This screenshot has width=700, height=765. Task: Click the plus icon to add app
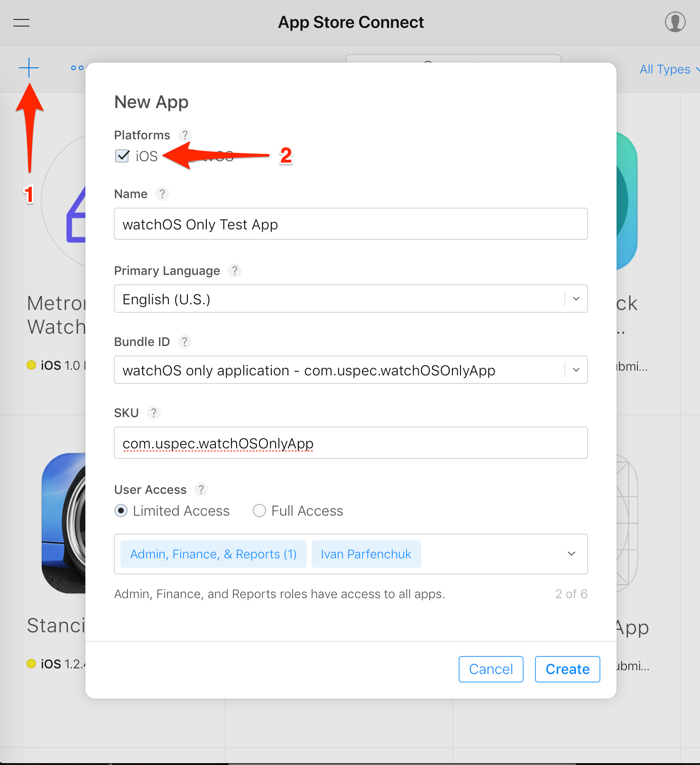29,68
